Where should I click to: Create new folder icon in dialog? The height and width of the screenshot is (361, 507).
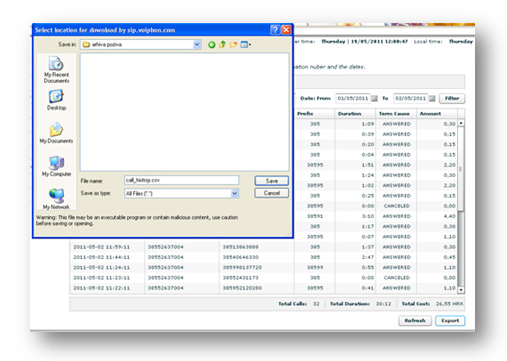click(233, 44)
